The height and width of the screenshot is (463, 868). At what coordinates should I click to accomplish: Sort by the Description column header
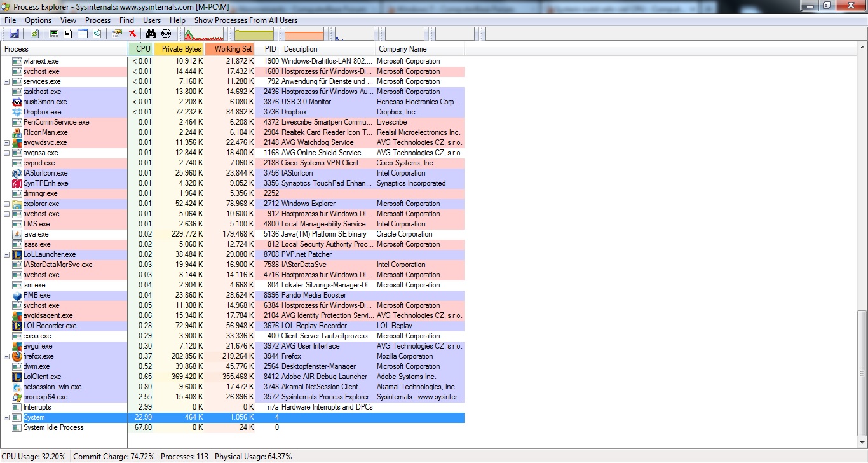tap(327, 49)
